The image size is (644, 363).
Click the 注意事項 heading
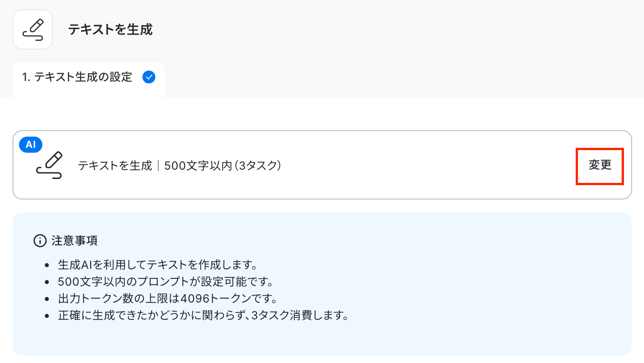pos(75,241)
